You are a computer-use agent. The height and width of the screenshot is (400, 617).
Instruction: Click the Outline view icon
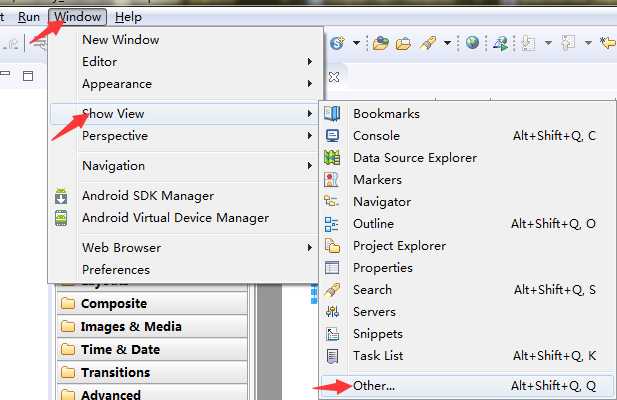[x=331, y=224]
